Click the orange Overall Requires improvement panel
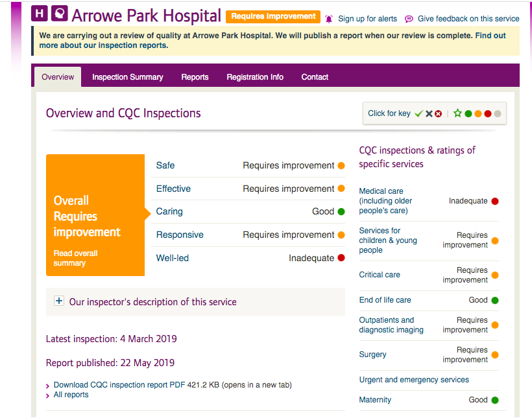This screenshot has width=532, height=418. click(95, 215)
